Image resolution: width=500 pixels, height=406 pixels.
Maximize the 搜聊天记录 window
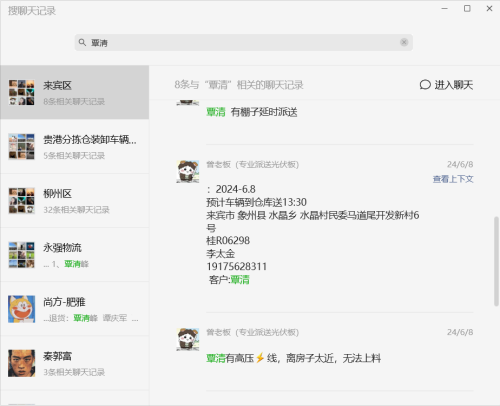(x=467, y=9)
